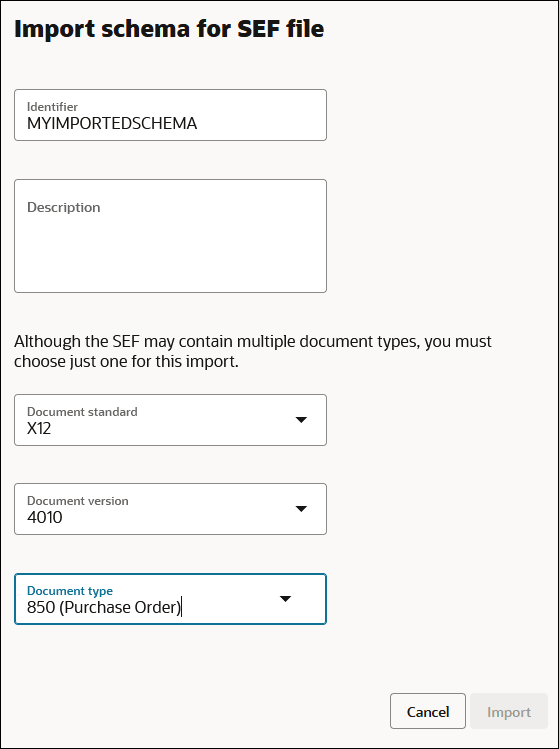The image size is (559, 749).
Task: Click the disabled Import button
Action: (509, 711)
